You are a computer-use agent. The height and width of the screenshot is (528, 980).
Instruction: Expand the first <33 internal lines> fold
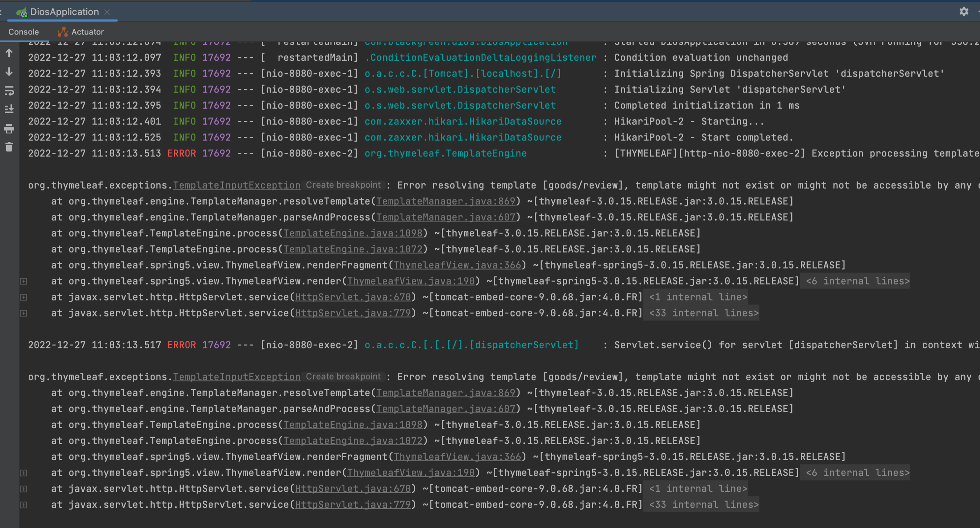pyautogui.click(x=704, y=313)
